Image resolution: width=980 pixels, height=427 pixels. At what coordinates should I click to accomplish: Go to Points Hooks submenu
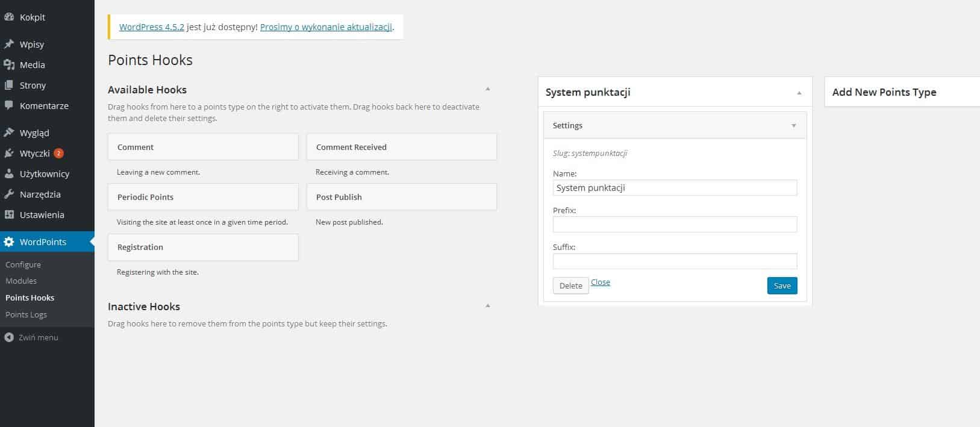[30, 298]
